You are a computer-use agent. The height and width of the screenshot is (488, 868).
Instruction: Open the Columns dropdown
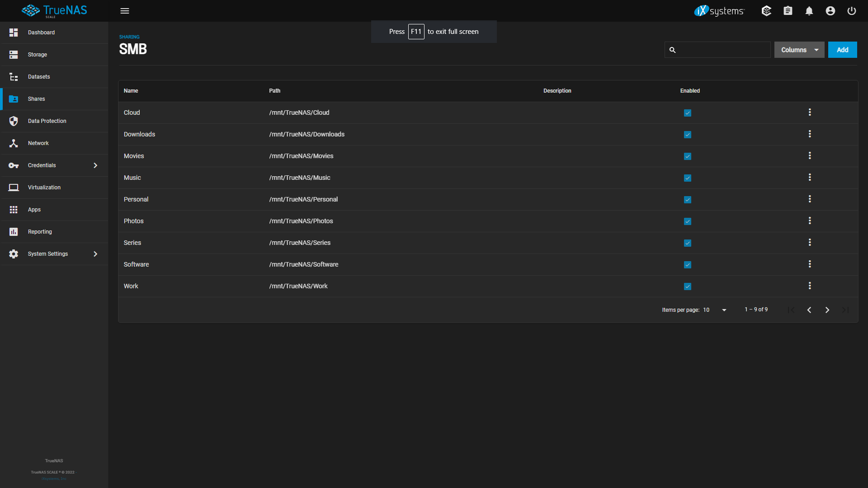pyautogui.click(x=799, y=50)
